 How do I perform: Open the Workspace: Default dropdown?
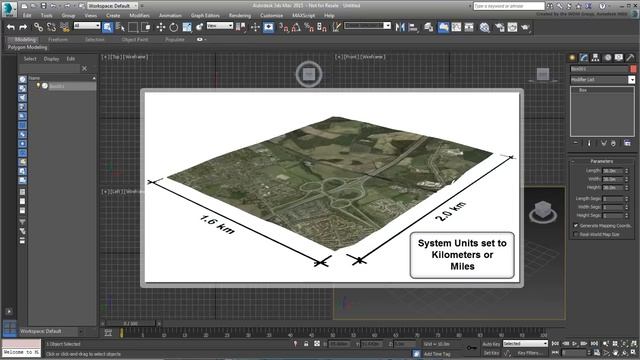[x=113, y=6]
